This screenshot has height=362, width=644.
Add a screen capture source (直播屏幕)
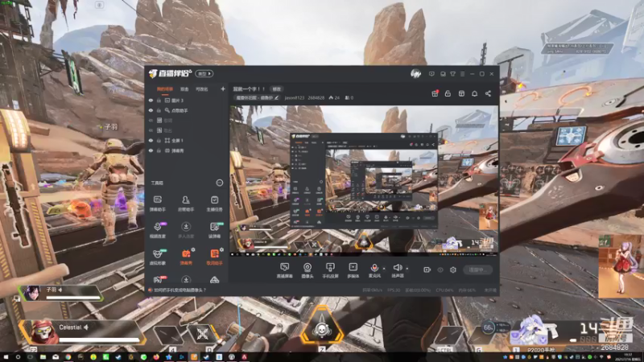[284, 270]
